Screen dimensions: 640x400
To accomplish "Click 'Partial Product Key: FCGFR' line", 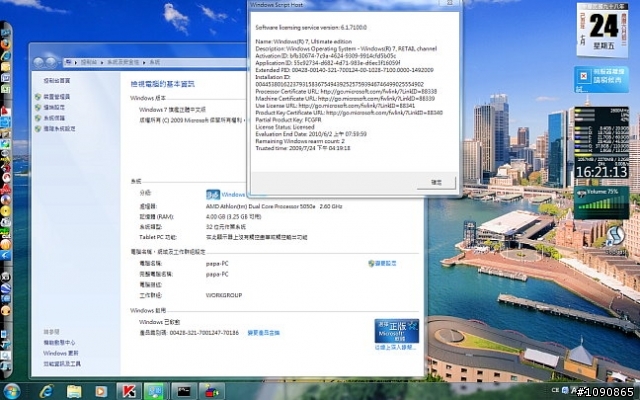I will 289,120.
